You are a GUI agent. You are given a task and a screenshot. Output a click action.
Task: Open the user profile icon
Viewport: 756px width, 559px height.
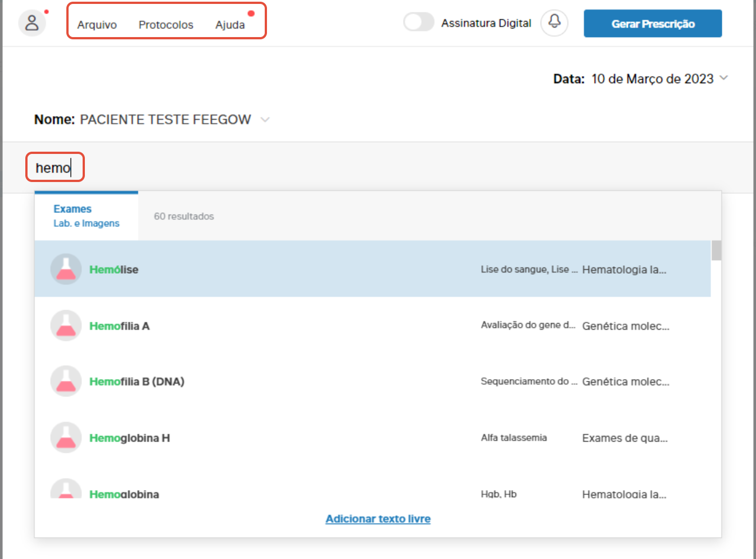coord(32,23)
